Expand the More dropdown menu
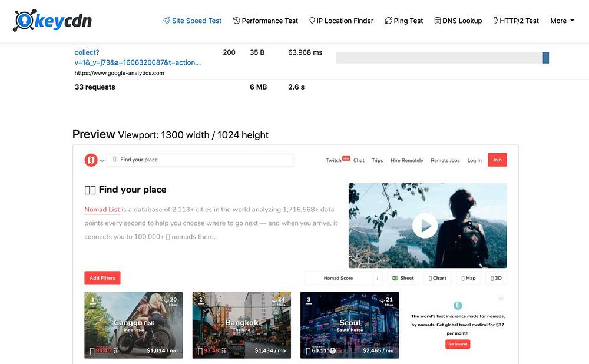Screen dimensions: 589x364 (562, 21)
